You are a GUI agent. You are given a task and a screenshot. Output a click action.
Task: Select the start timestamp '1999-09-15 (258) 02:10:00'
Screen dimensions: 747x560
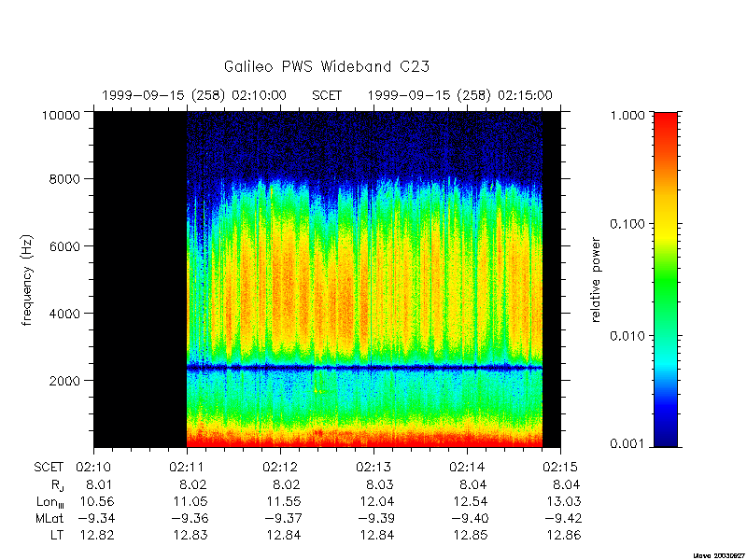coord(194,96)
